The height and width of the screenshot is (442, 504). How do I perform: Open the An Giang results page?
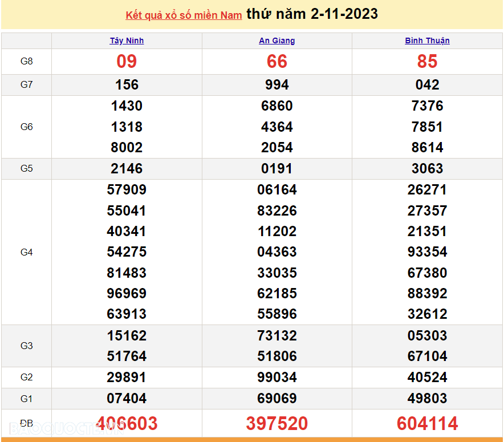[x=277, y=40]
